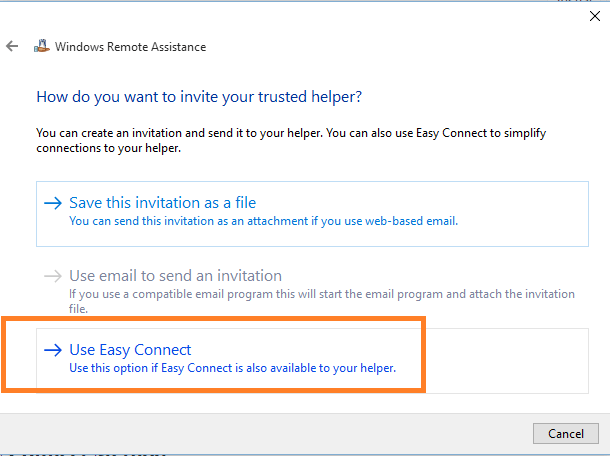Screen dimensions: 610x456
Task: Click gray arrow beside Use email option
Action: tap(53, 276)
